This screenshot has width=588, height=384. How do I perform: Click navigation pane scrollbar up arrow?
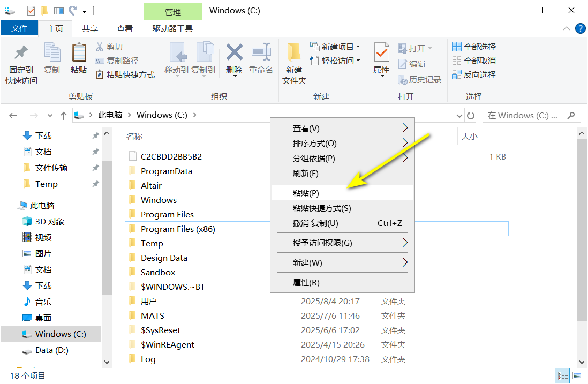(107, 133)
